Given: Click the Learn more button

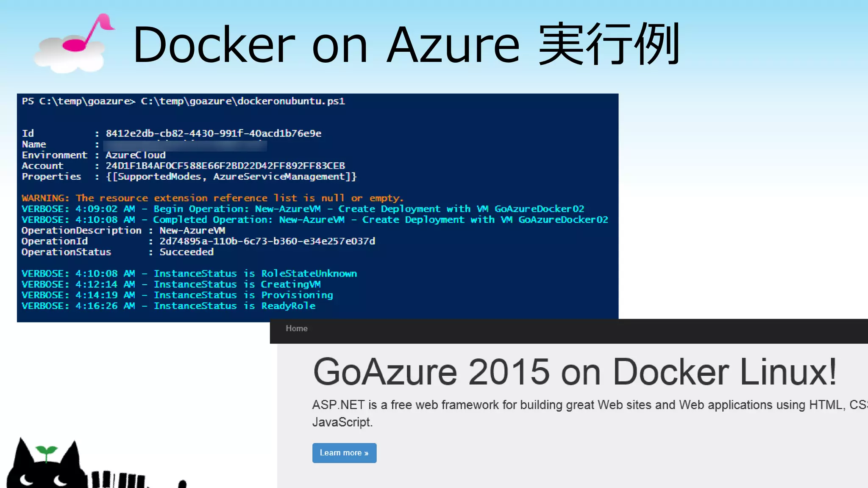Looking at the screenshot, I should coord(344,453).
